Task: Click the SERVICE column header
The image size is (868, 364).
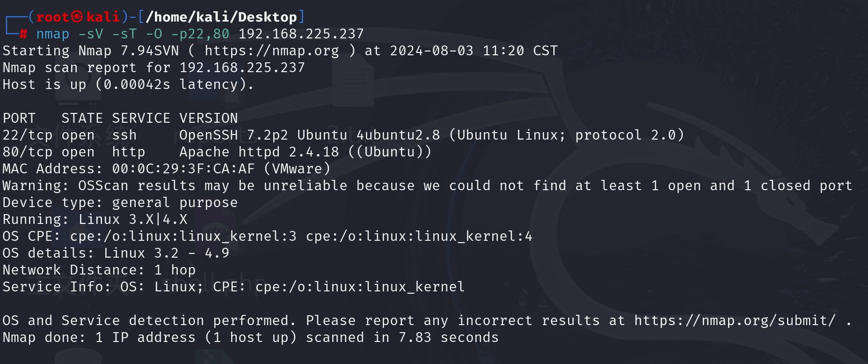Action: (x=141, y=118)
